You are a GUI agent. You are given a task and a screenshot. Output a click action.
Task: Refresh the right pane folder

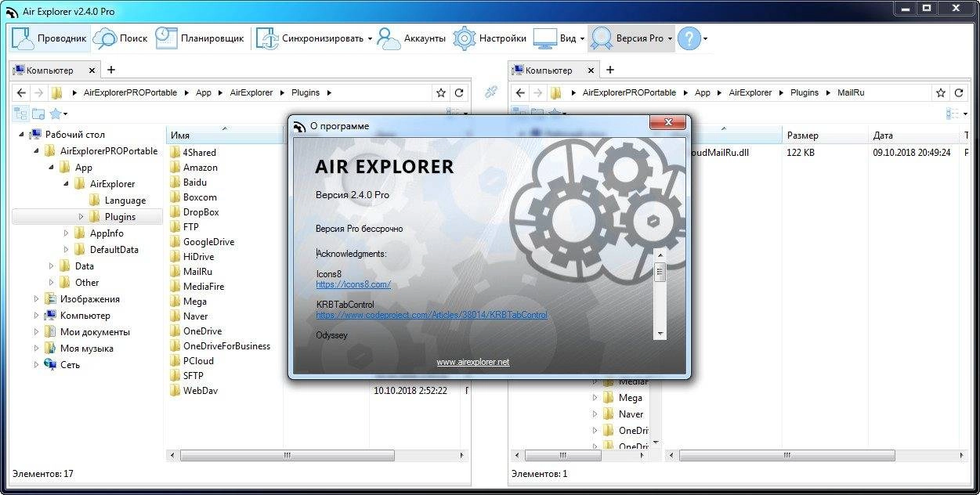tap(960, 92)
